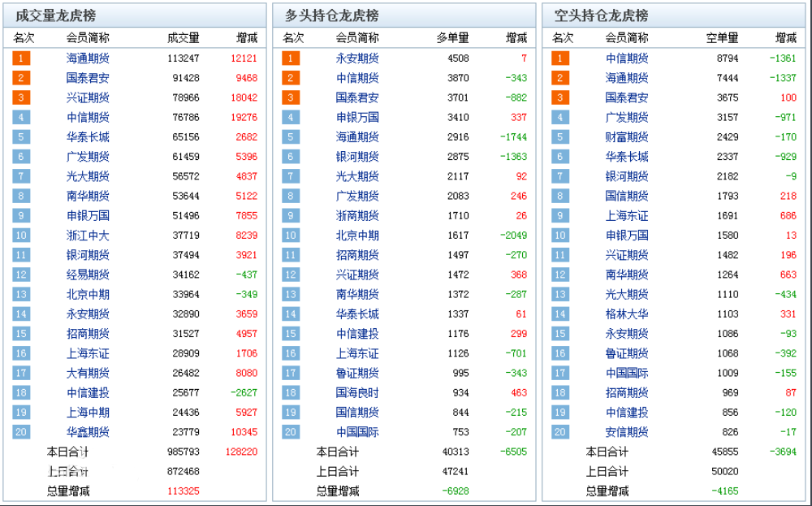
Task: Click rank 2 badge in the 空头持仓龙虎榜 panel
Action: pos(560,78)
